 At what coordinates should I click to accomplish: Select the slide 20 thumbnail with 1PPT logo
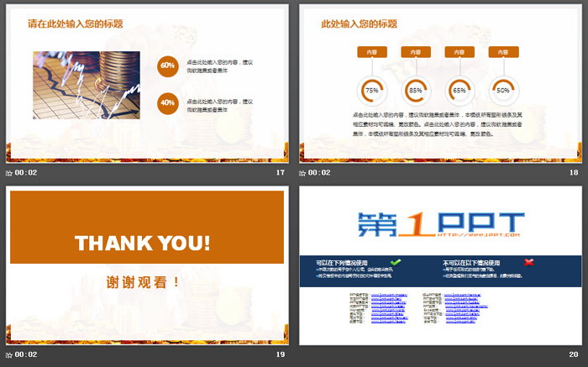(440, 265)
